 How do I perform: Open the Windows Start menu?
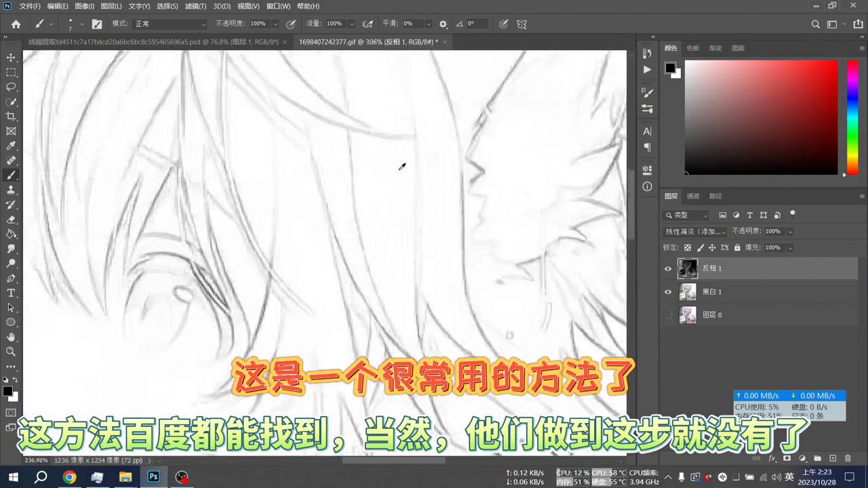click(13, 476)
